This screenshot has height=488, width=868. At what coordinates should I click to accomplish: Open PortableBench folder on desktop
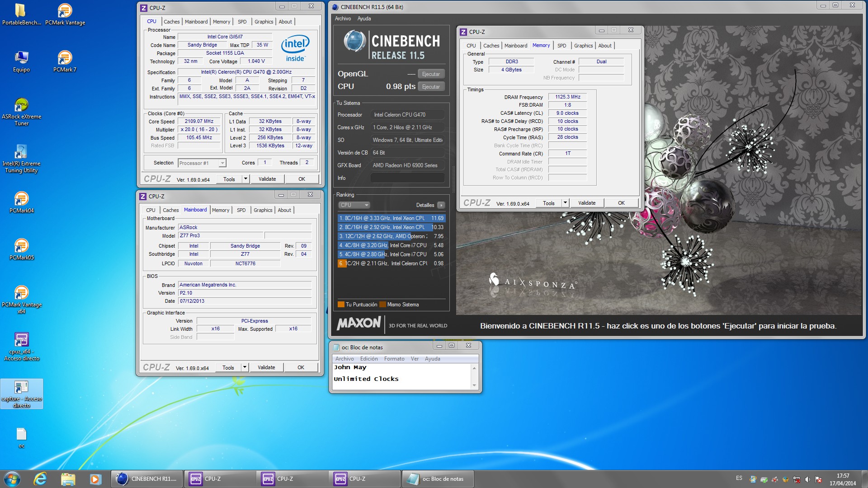point(21,14)
